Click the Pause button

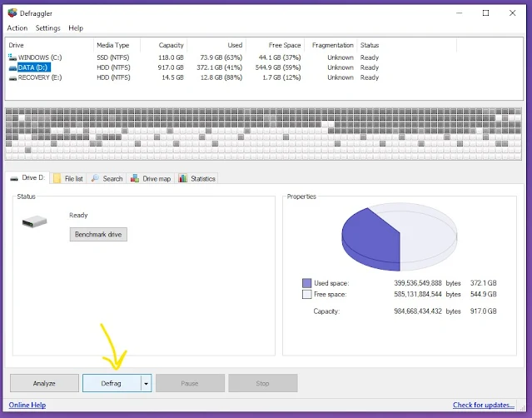190,383
